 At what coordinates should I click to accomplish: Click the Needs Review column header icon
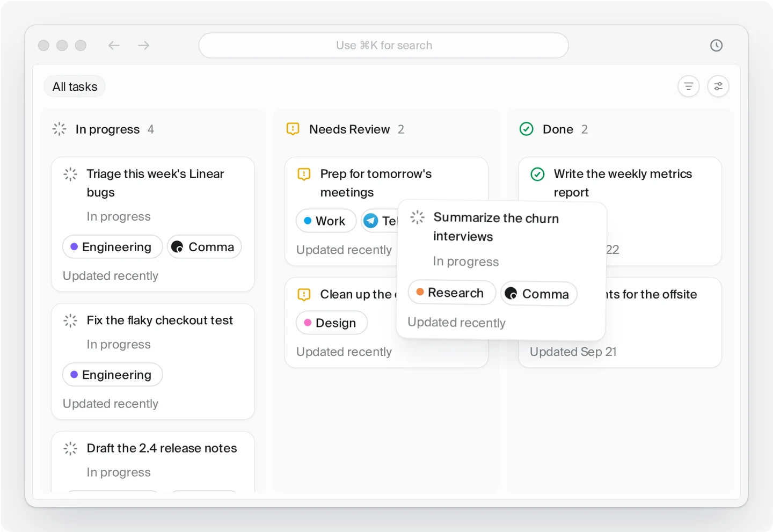point(293,129)
